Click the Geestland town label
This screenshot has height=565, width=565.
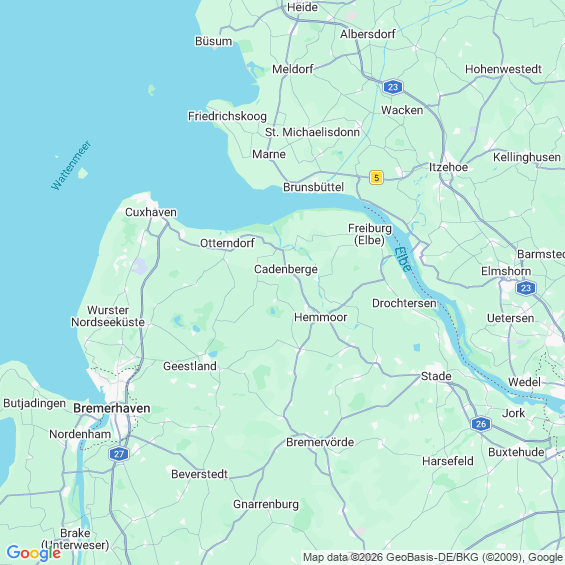(x=190, y=366)
